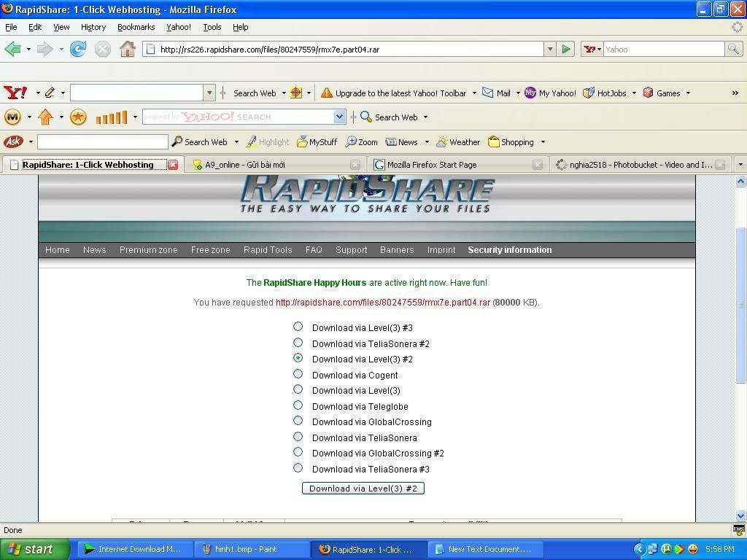Open the Tools menu
This screenshot has height=560, width=747.
[212, 27]
